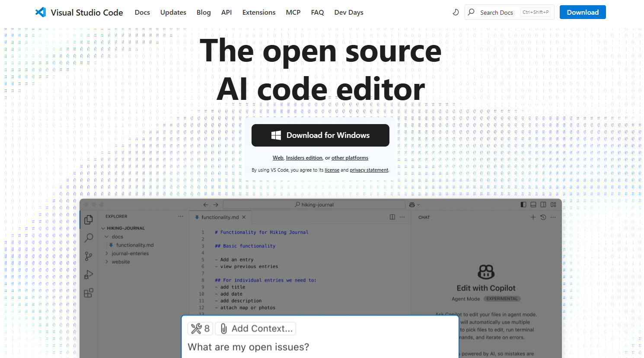Screen dimensions: 644x358
Task: Focus the Search Docs field
Action: [497, 12]
